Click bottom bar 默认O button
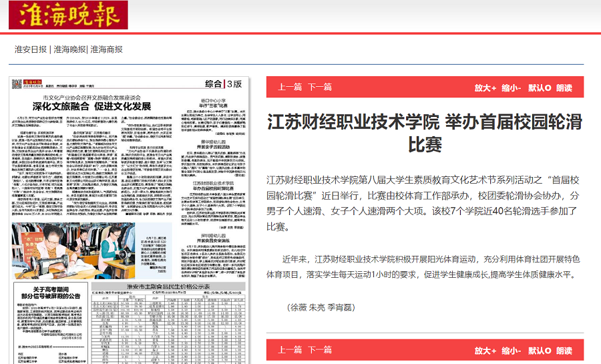 click(x=540, y=351)
